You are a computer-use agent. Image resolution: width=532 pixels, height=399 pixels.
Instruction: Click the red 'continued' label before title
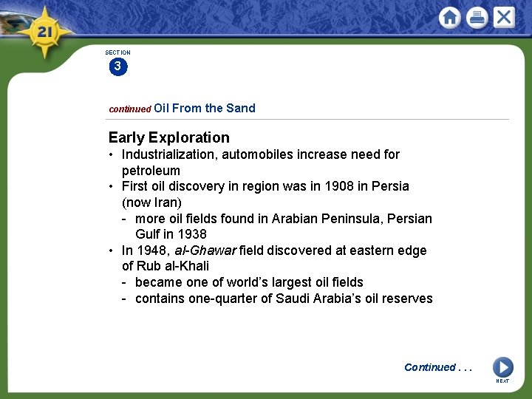(130, 109)
